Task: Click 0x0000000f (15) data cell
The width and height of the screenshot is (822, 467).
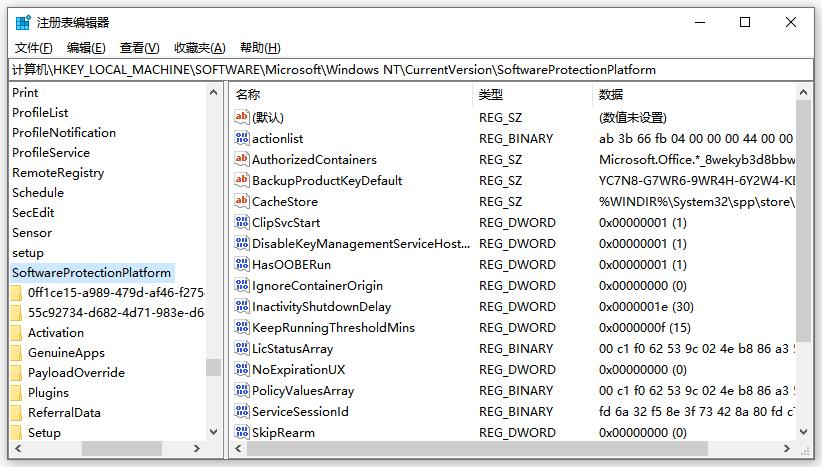Action: [645, 327]
